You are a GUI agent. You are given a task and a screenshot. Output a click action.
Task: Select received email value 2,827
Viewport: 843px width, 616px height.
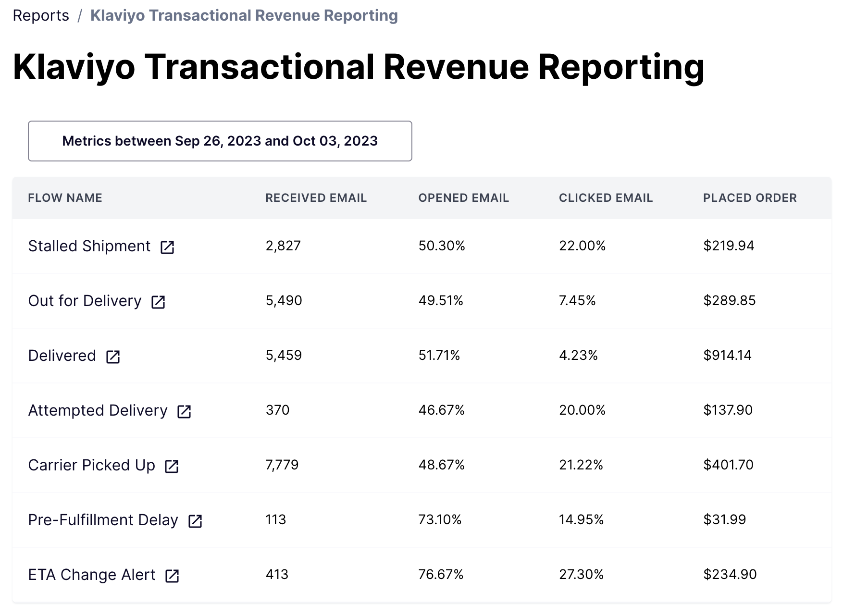pyautogui.click(x=283, y=246)
